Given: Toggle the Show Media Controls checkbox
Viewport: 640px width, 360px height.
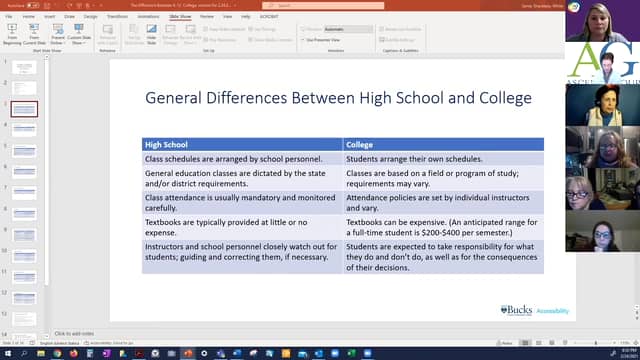Looking at the screenshot, I should (x=270, y=40).
